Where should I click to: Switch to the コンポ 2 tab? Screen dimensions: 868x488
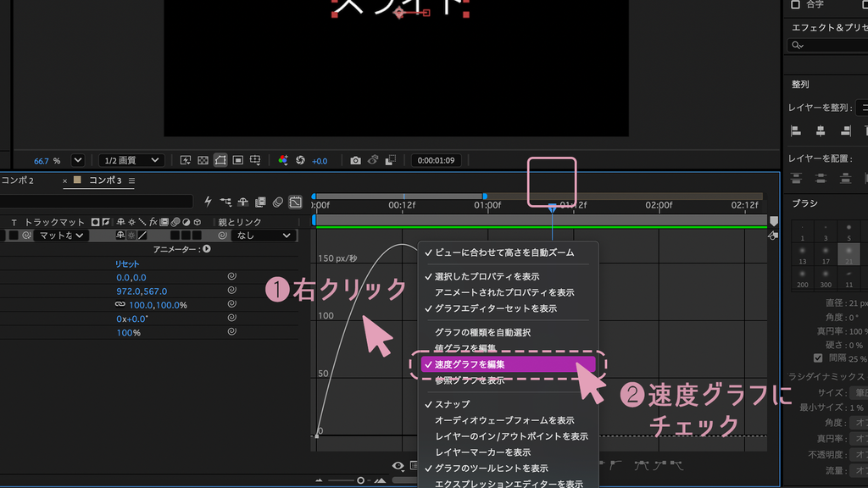pyautogui.click(x=18, y=180)
